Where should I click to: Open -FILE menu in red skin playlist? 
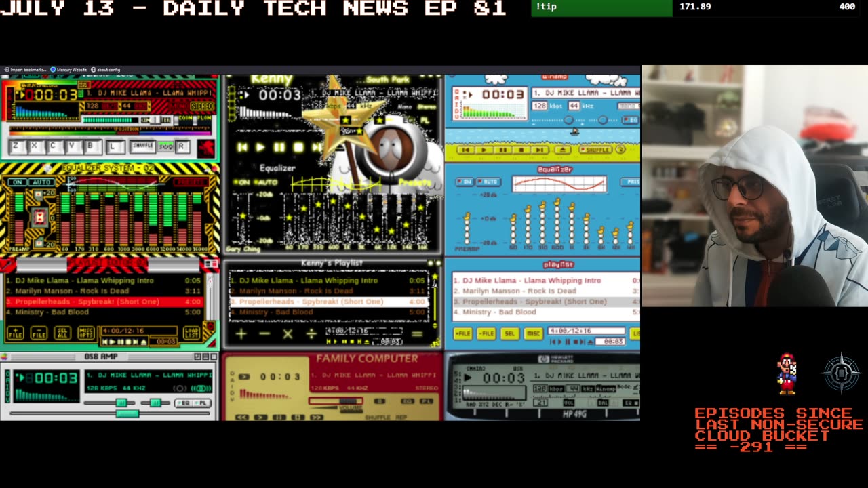39,333
